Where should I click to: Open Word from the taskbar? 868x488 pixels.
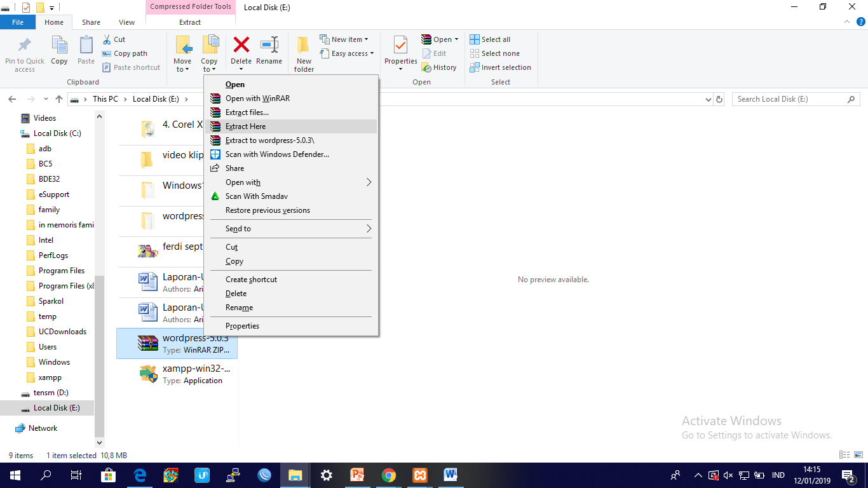[x=451, y=475]
